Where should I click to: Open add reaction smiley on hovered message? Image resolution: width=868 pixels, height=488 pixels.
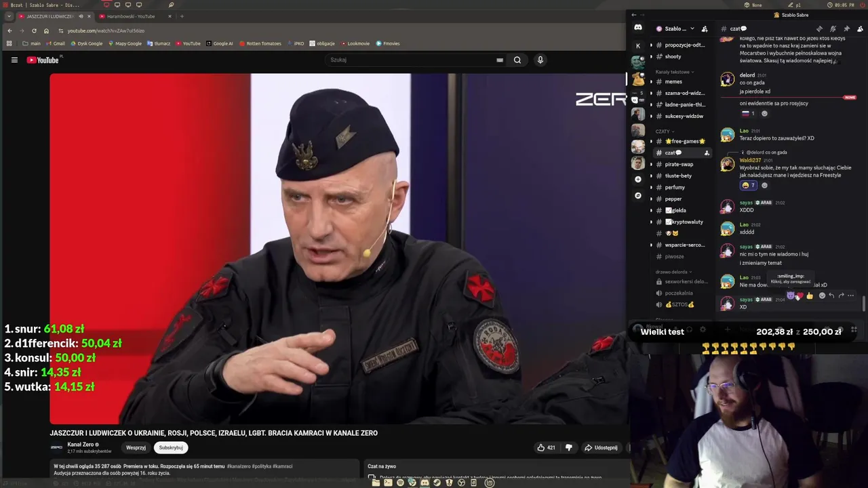[x=822, y=296]
